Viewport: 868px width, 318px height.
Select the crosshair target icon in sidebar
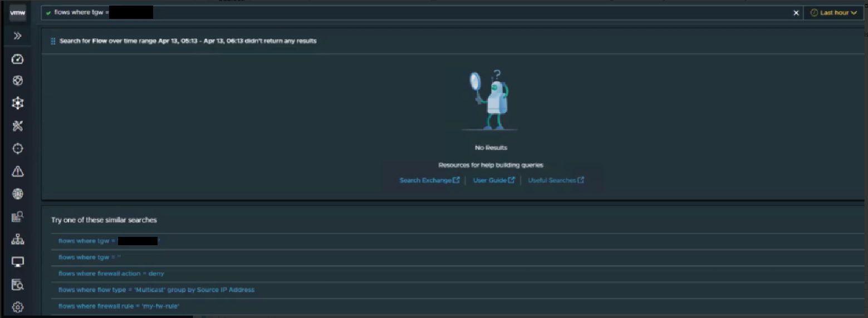[x=18, y=148]
